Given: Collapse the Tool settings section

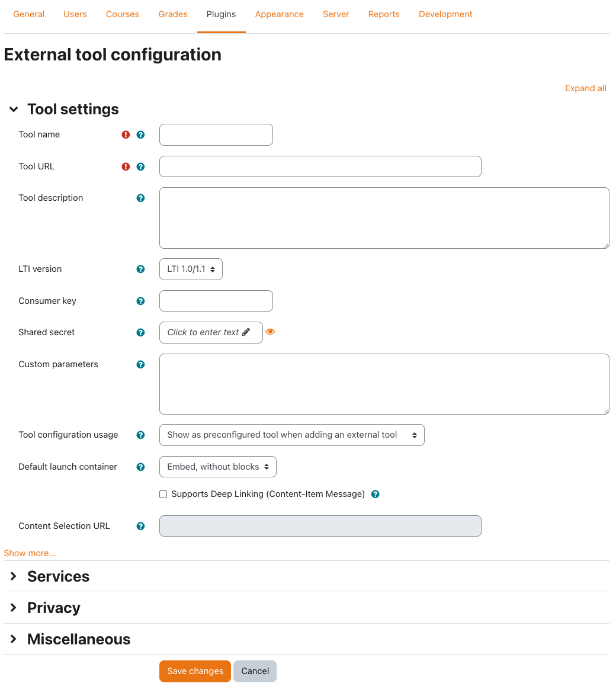Looking at the screenshot, I should (13, 109).
